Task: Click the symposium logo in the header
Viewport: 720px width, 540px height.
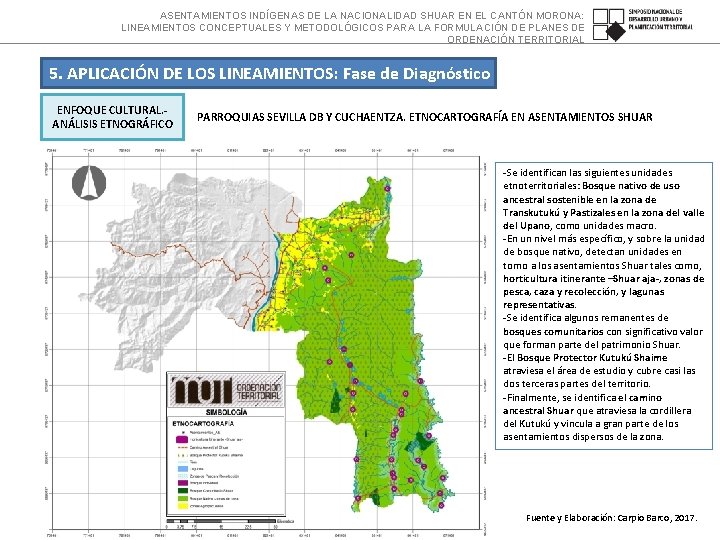Action: tap(642, 24)
